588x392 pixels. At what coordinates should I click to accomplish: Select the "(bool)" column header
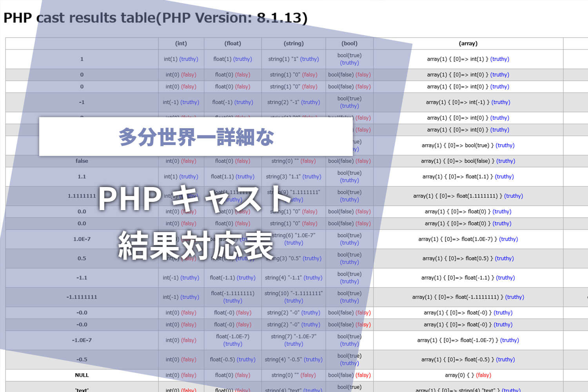[350, 44]
